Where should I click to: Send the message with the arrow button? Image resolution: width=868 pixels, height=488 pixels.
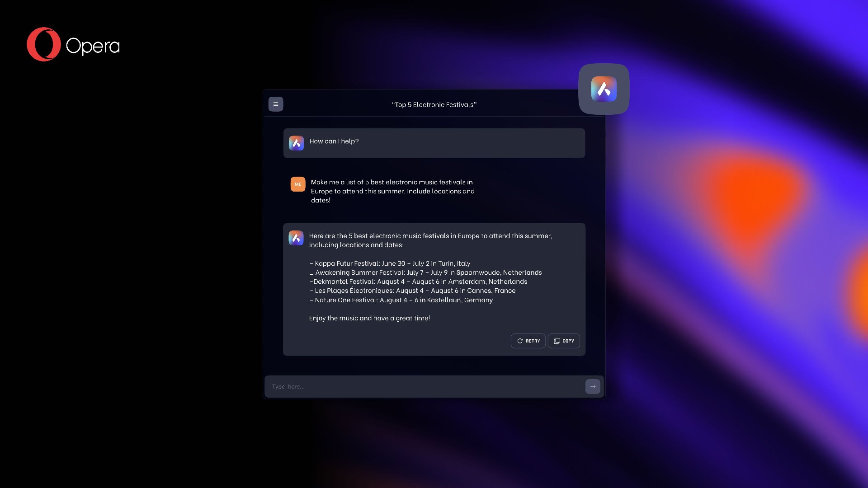pos(593,387)
